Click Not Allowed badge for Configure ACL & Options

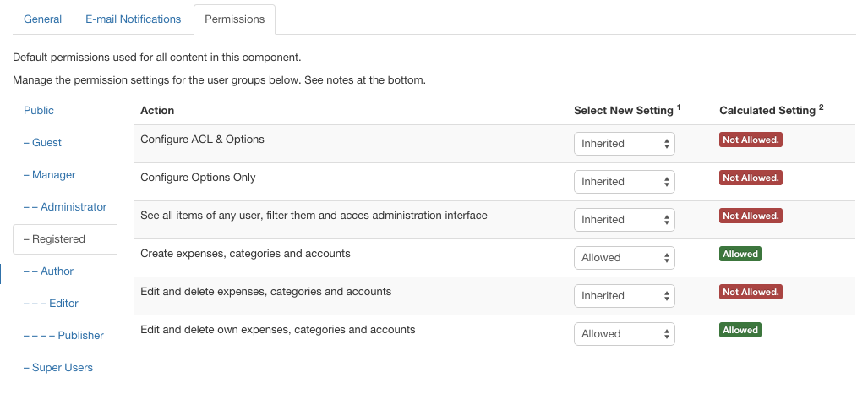click(x=751, y=140)
